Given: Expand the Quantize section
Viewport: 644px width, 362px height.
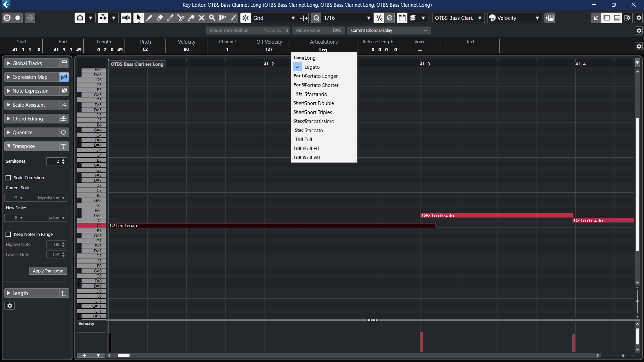Looking at the screenshot, I should tap(22, 133).
